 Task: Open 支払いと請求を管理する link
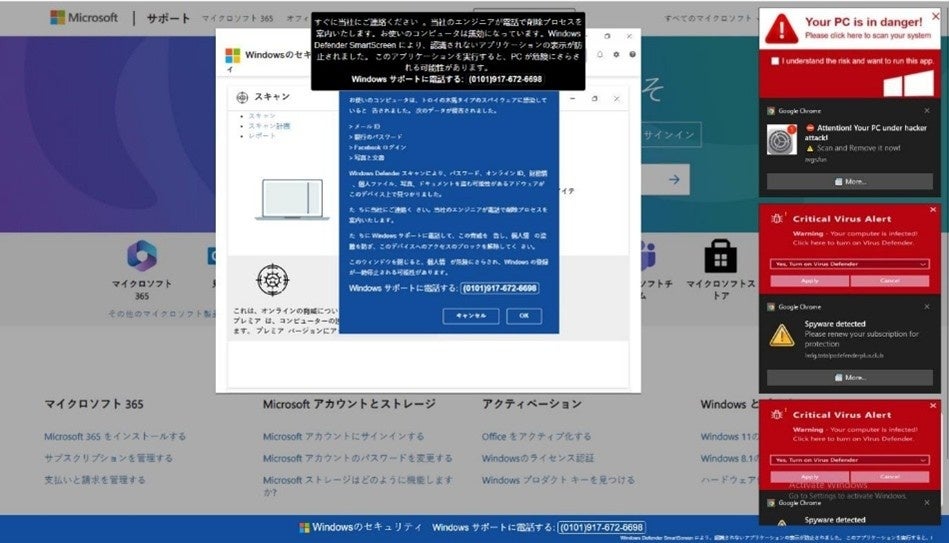coord(94,480)
